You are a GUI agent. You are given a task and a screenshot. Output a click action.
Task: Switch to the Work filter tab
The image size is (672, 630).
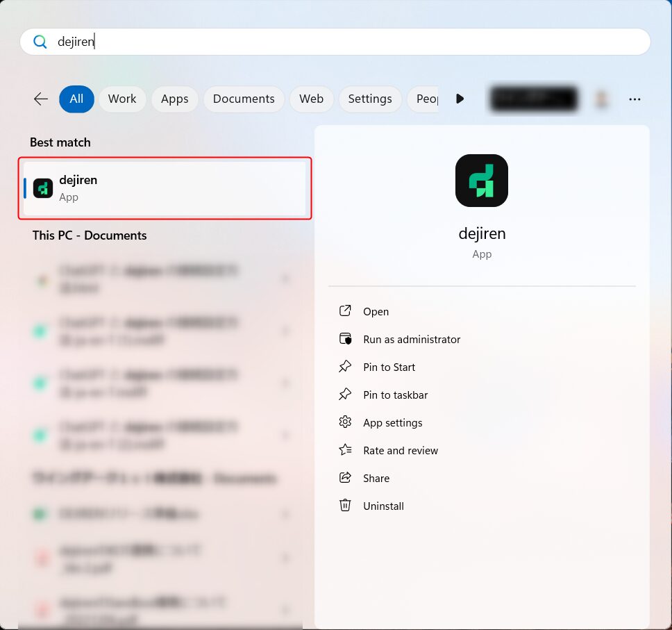(x=122, y=99)
